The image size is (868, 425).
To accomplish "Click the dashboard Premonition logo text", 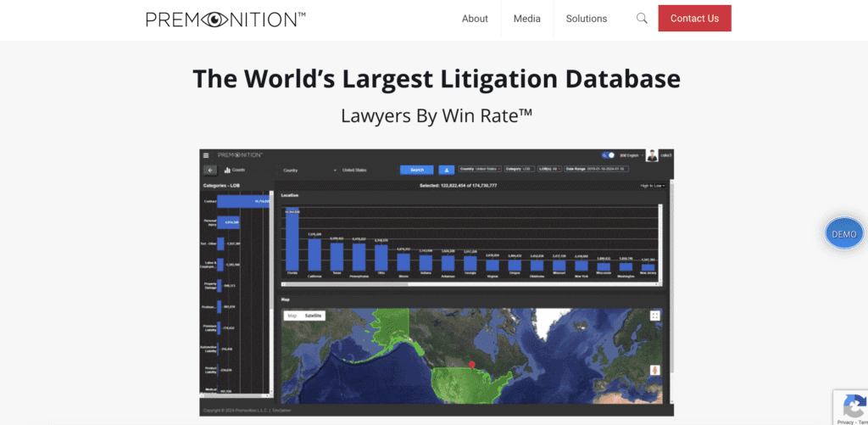I will (x=240, y=156).
